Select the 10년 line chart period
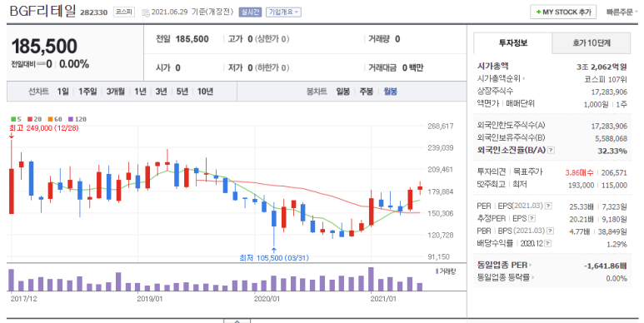 (205, 92)
